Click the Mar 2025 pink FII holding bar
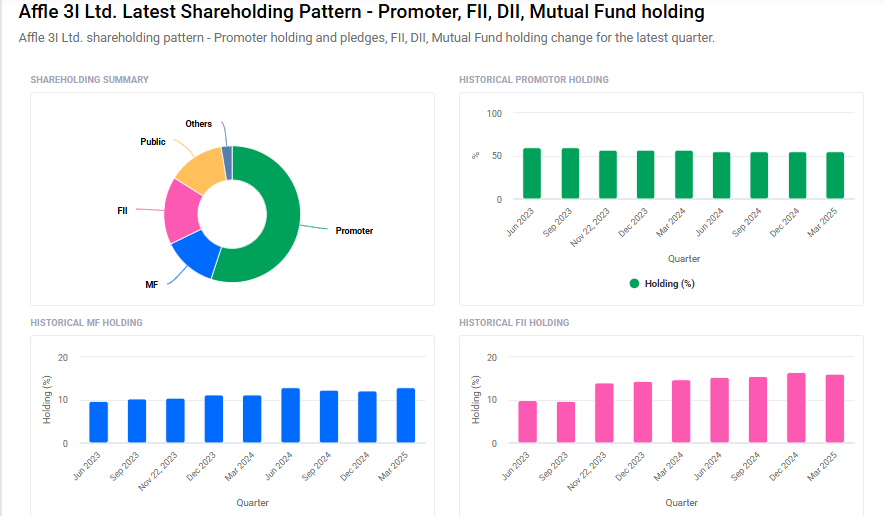The height and width of the screenshot is (516, 884). pos(835,409)
